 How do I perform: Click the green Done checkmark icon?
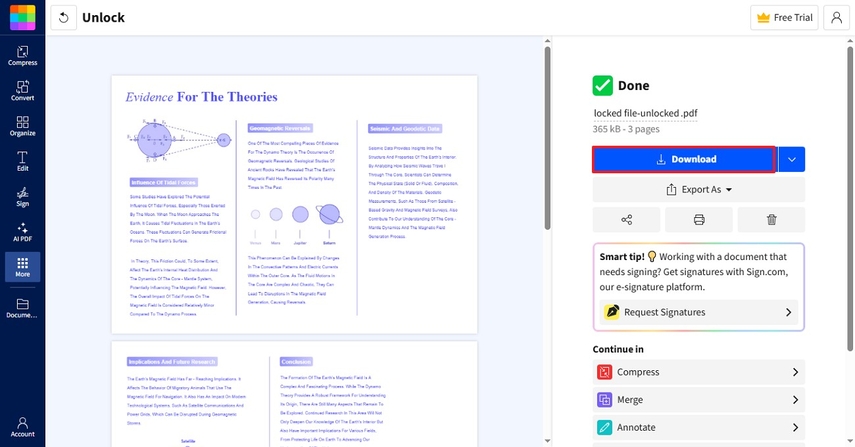click(603, 86)
